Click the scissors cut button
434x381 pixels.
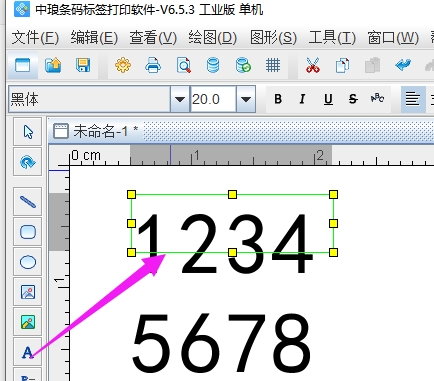coord(312,65)
